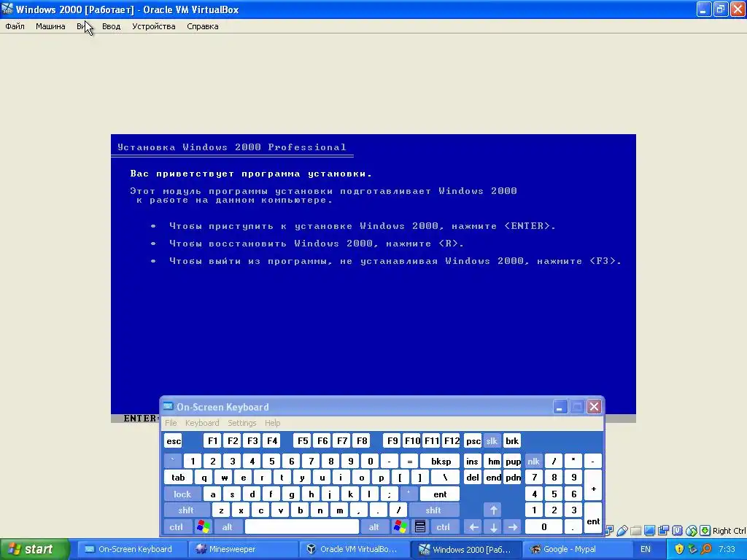Toggle the right alt key
Image resolution: width=747 pixels, height=560 pixels.
click(374, 526)
